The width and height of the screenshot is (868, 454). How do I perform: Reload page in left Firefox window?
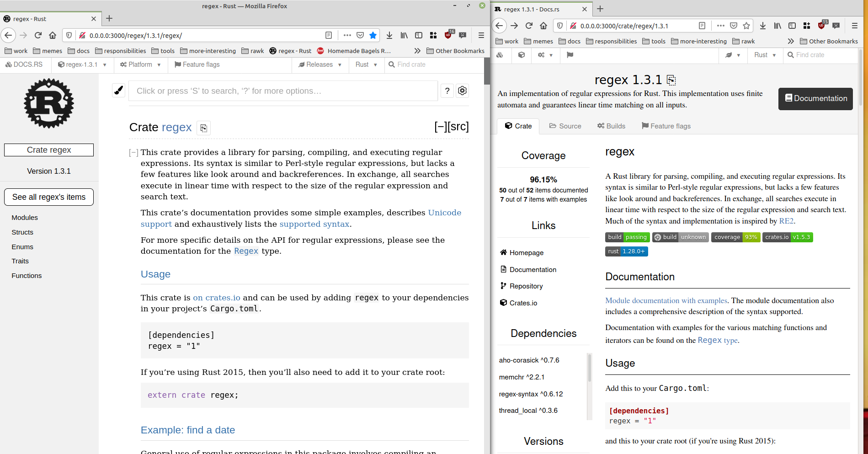tap(38, 35)
